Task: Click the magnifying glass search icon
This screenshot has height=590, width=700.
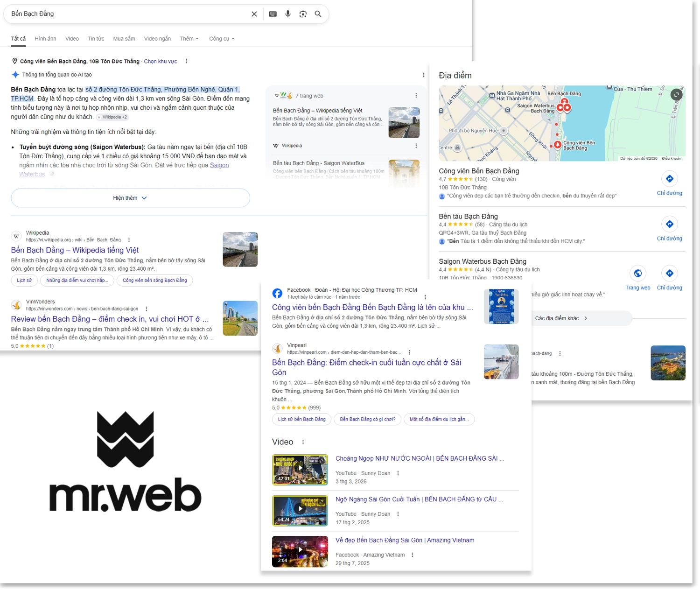Action: 318,14
